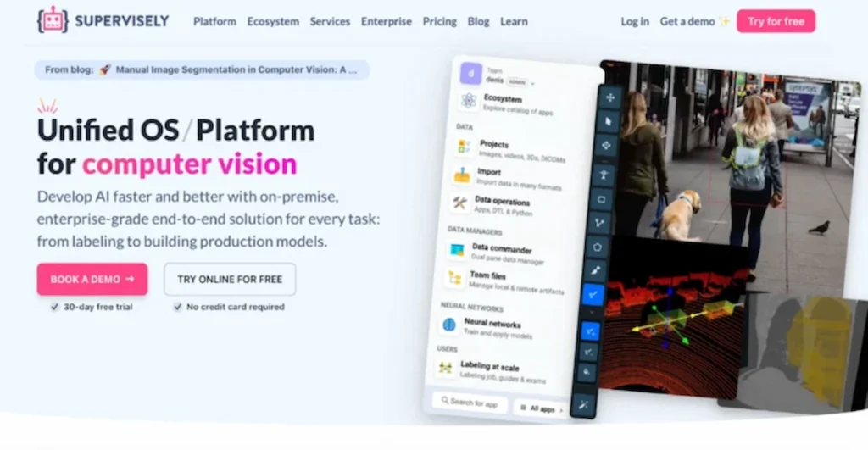Select the rectangle tool
The width and height of the screenshot is (868, 450).
click(x=601, y=199)
